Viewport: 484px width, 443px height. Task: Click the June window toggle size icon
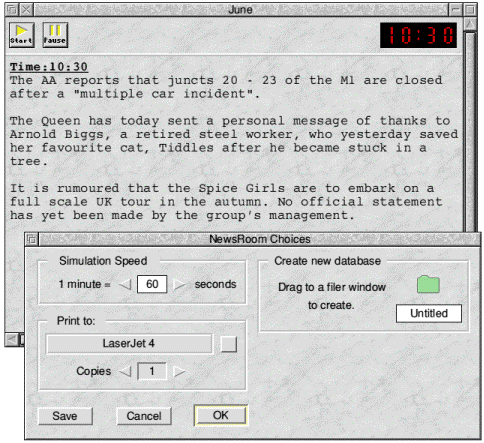coord(471,10)
